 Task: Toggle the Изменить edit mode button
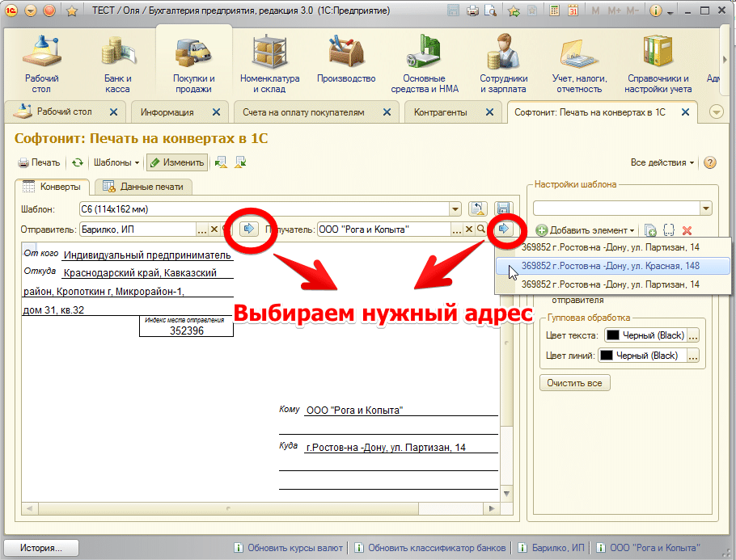pyautogui.click(x=177, y=162)
